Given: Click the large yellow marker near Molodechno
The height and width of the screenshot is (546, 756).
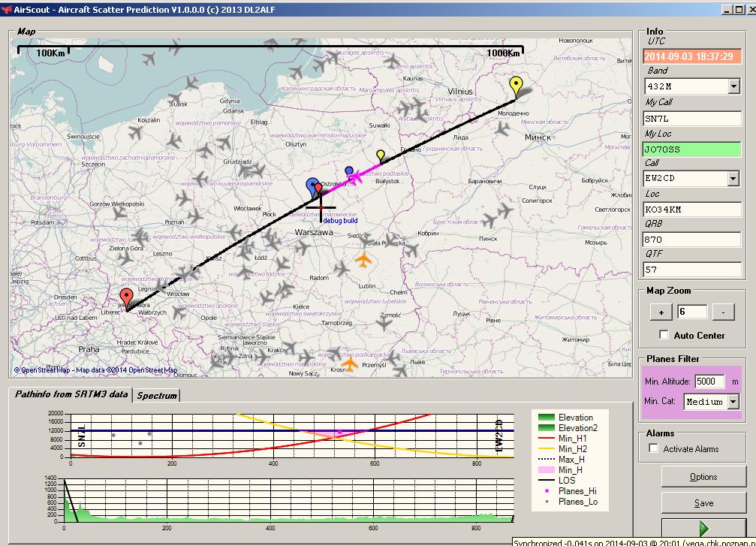Looking at the screenshot, I should click(516, 86).
